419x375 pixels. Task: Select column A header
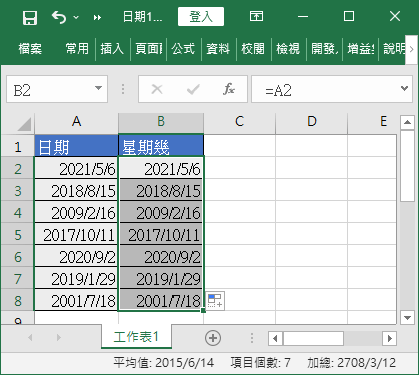point(76,121)
